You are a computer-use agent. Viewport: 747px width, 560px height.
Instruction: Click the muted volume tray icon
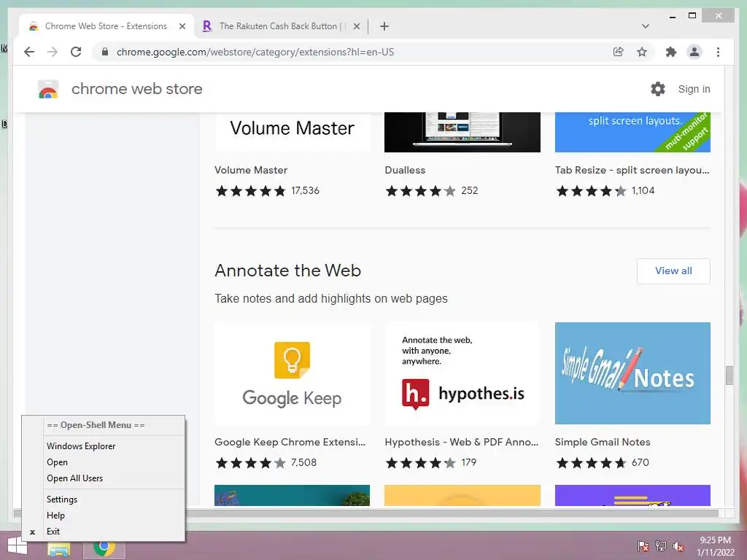pyautogui.click(x=678, y=546)
